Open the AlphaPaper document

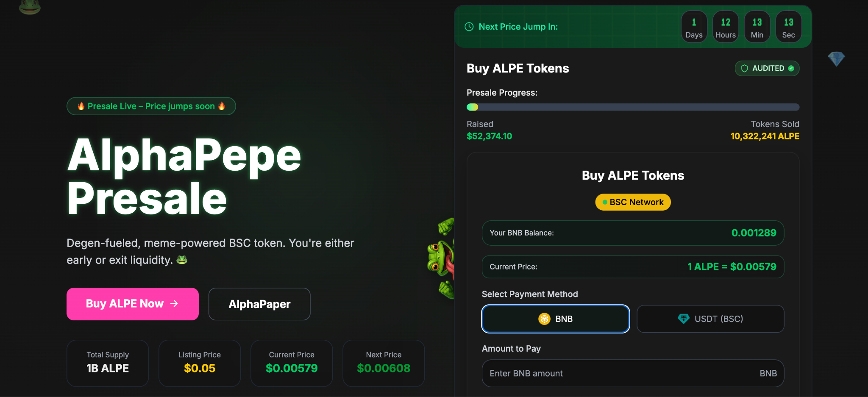259,304
